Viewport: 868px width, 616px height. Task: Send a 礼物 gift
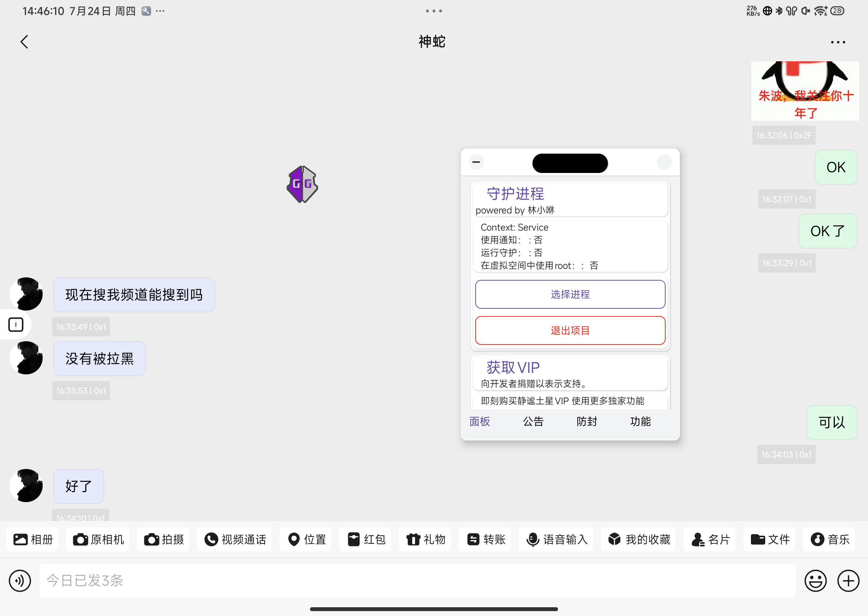click(x=425, y=539)
